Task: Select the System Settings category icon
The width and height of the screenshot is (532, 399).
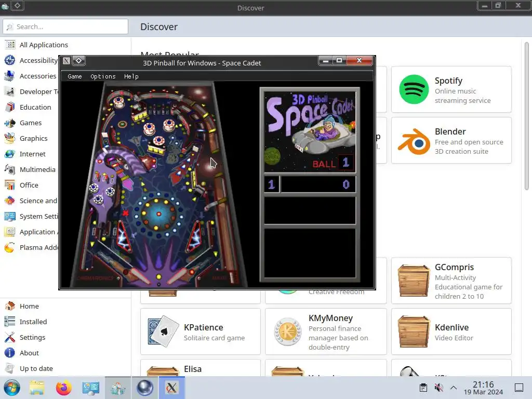Action: coord(10,217)
